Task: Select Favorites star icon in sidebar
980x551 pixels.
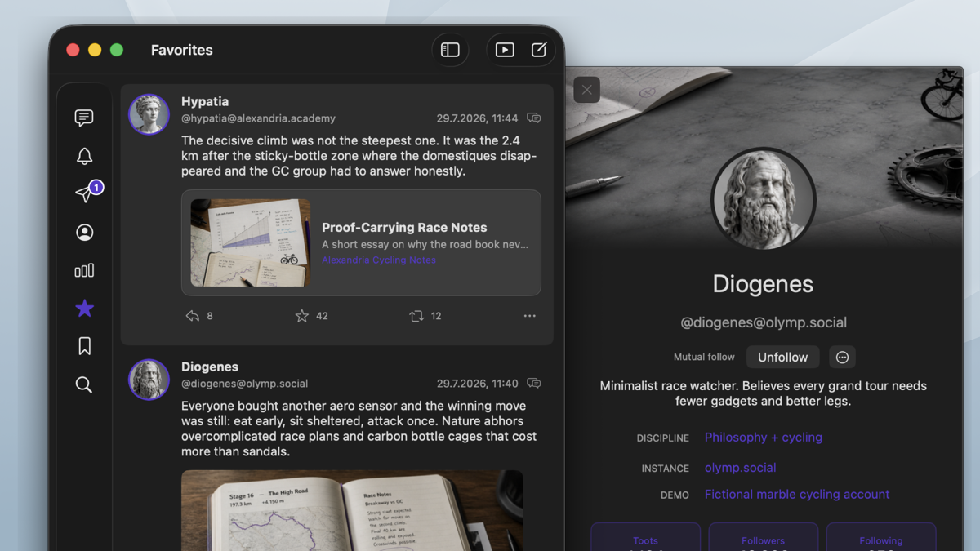Action: 84,308
